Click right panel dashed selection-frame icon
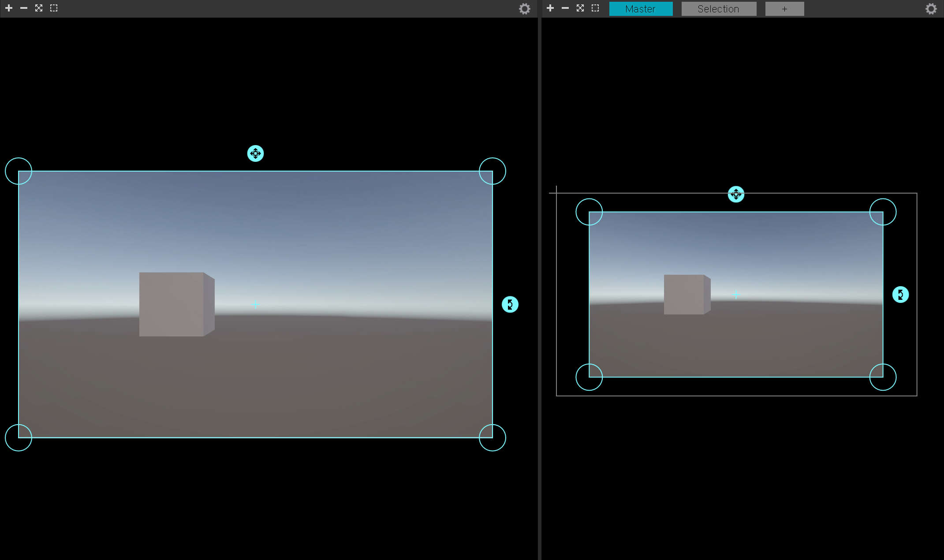This screenshot has height=560, width=944. [595, 8]
